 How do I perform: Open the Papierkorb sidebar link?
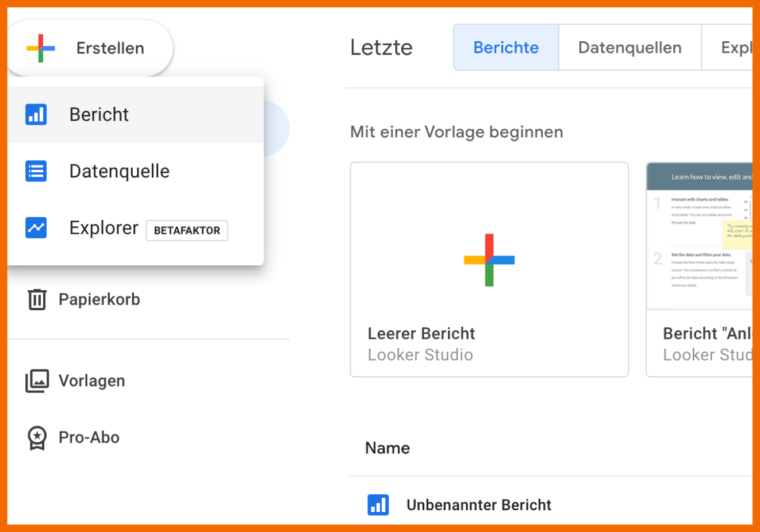pos(99,299)
